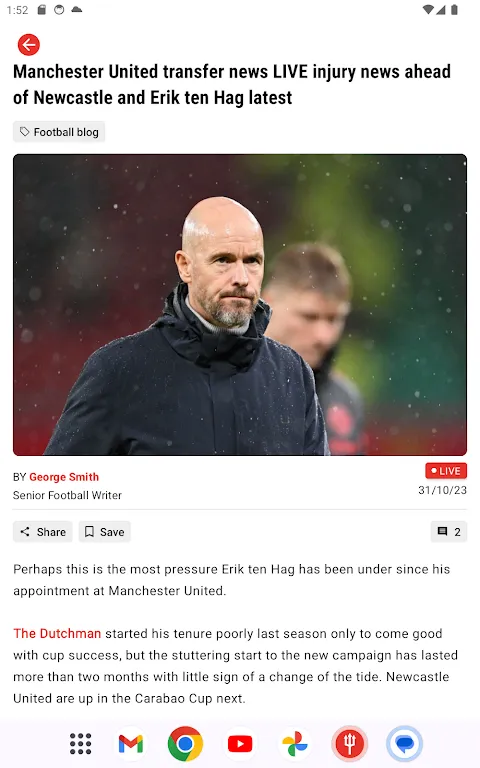Tap the battery status icon

click(454, 10)
